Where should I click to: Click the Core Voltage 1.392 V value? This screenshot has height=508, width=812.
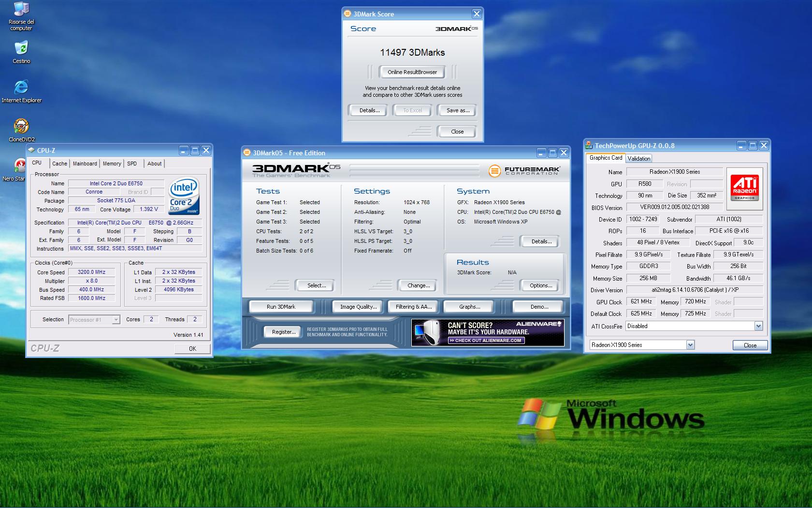pos(148,209)
